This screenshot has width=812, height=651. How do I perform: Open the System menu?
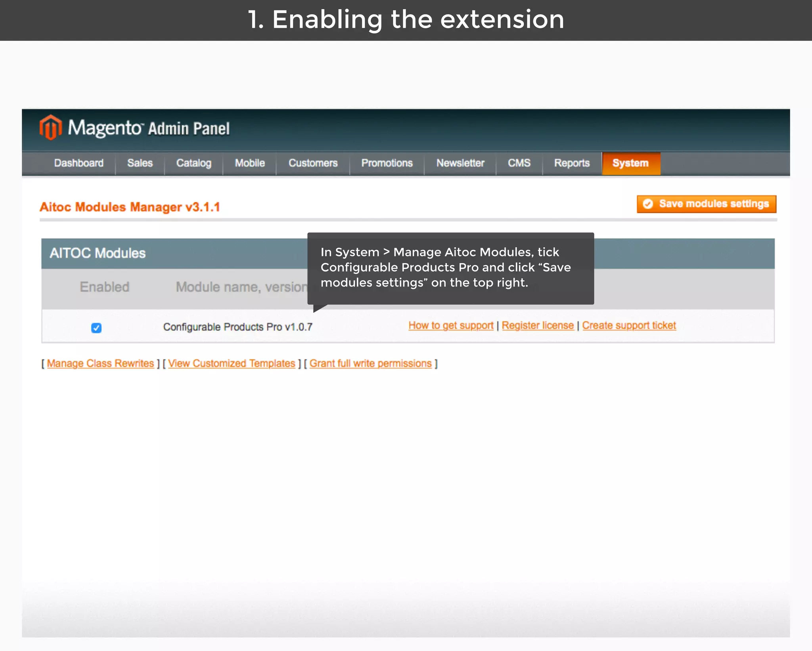[631, 163]
